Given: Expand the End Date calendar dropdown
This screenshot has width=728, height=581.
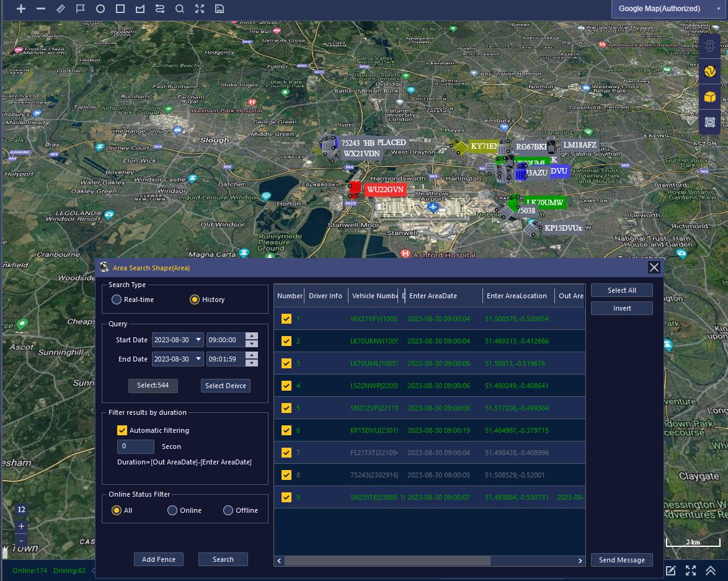Looking at the screenshot, I should tap(198, 359).
